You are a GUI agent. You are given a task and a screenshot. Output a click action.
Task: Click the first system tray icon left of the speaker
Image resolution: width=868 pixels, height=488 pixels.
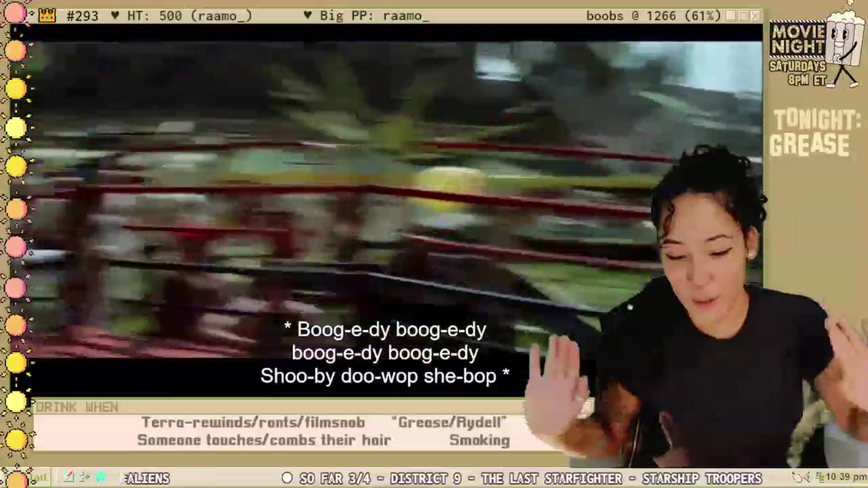pyautogui.click(x=797, y=477)
